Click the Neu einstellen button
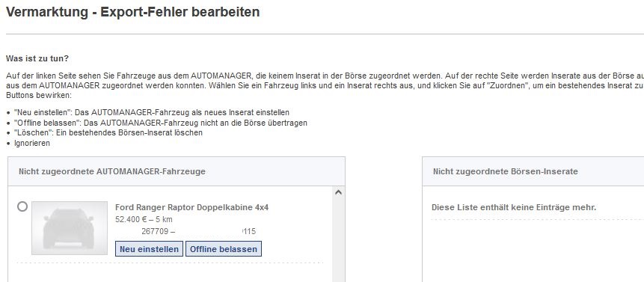Image resolution: width=644 pixels, height=282 pixels. 149,249
